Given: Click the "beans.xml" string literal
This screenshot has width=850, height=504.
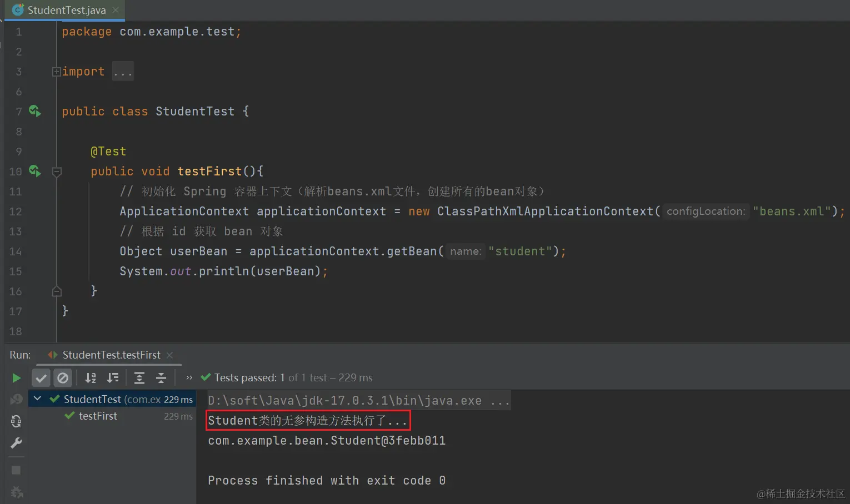Looking at the screenshot, I should pyautogui.click(x=792, y=211).
